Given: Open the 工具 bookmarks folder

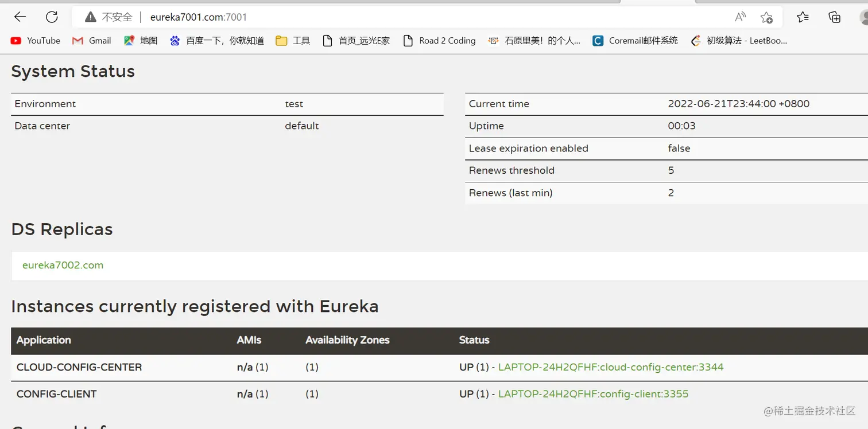Looking at the screenshot, I should 293,41.
